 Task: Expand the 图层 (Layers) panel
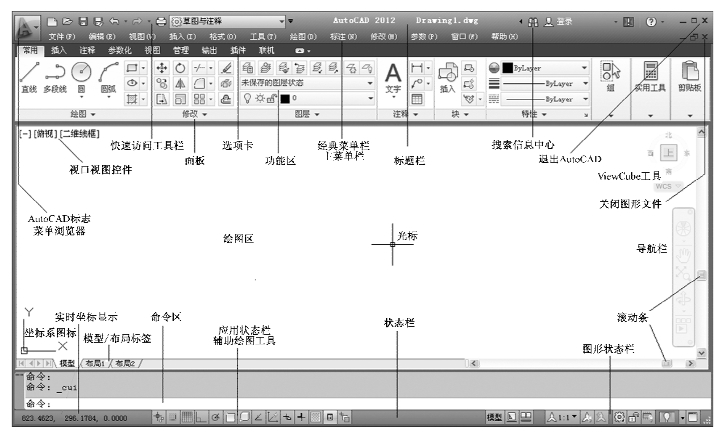click(x=307, y=114)
